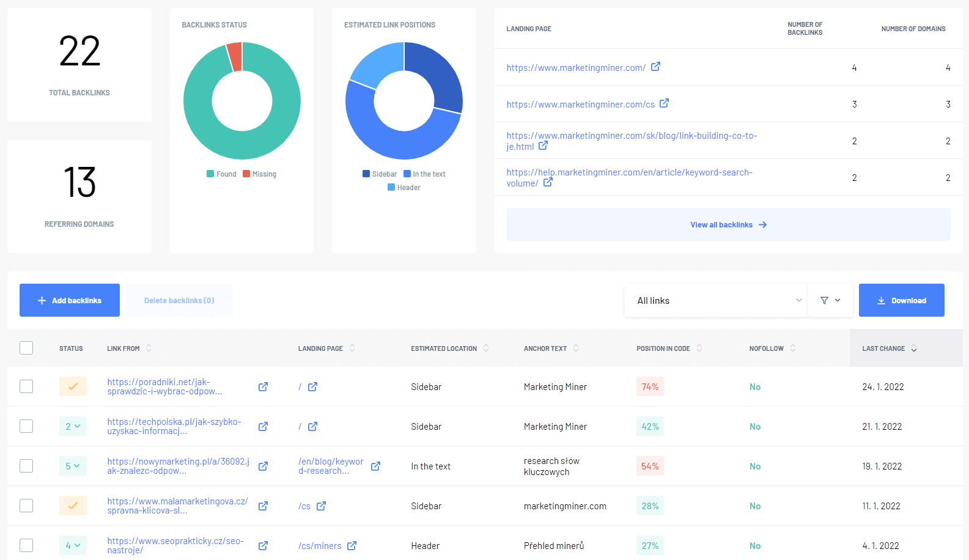Click the Total Backlinks 22 card
The height and width of the screenshot is (560, 969).
[x=79, y=65]
